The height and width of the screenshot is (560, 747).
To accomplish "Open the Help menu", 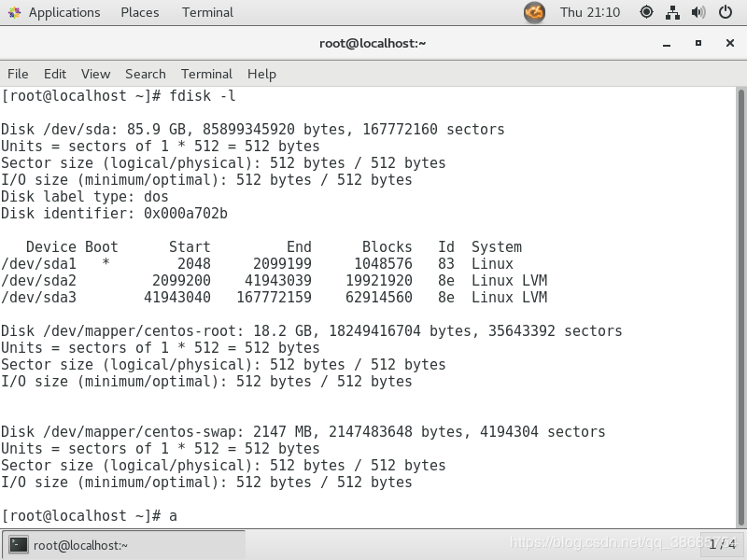I will [x=261, y=75].
